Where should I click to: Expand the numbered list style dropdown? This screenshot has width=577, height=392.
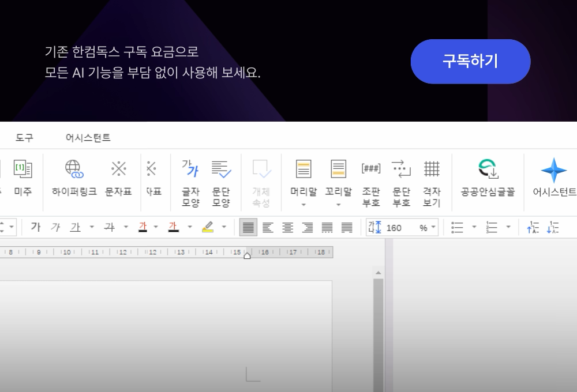click(508, 227)
